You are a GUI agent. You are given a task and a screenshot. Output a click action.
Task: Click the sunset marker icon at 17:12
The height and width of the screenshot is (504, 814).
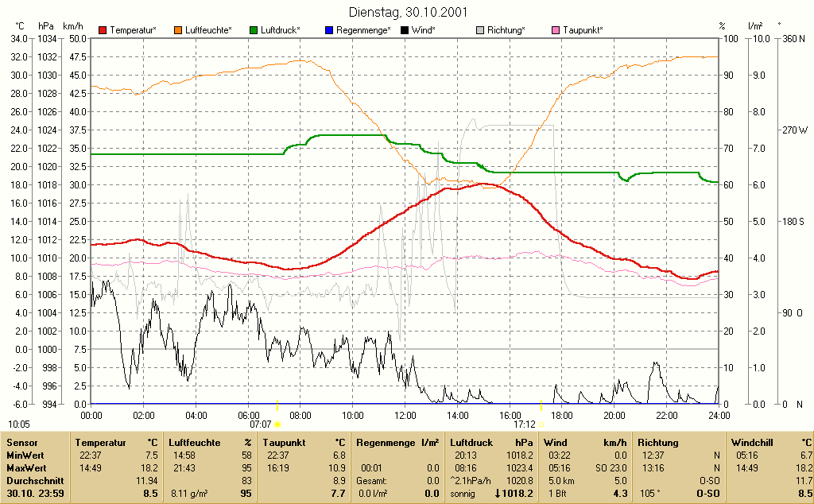pos(541,425)
